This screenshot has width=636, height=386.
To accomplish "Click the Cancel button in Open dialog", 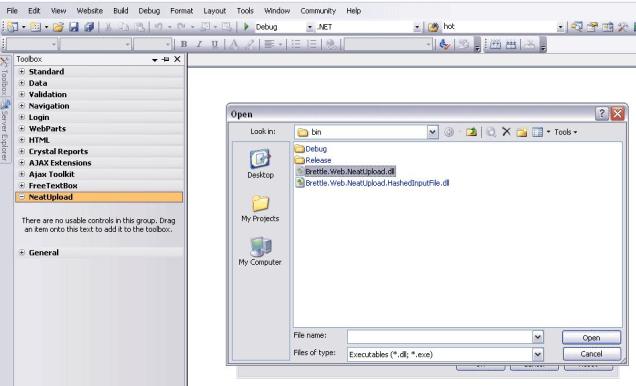I will point(591,354).
